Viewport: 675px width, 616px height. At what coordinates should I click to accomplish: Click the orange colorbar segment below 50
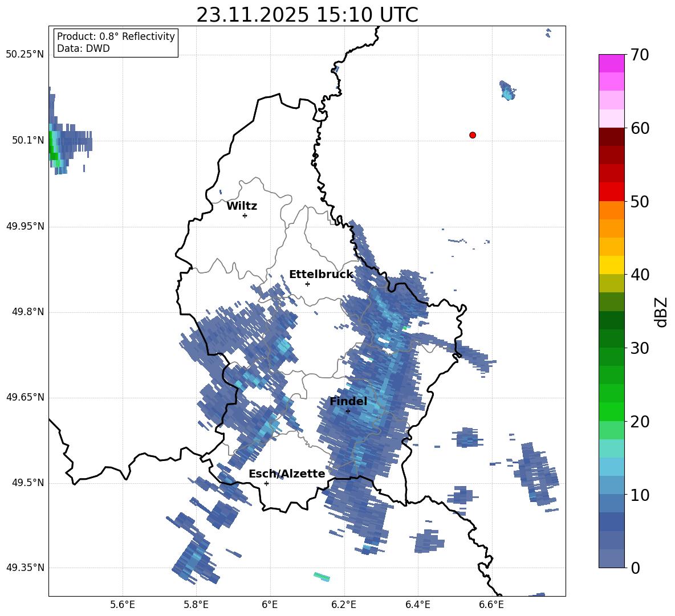611,210
